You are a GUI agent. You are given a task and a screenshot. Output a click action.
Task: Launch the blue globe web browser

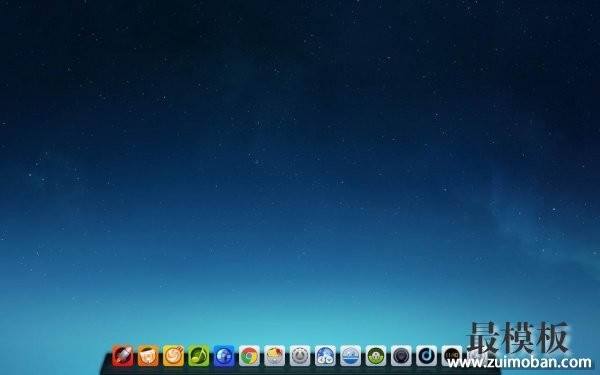click(x=224, y=356)
